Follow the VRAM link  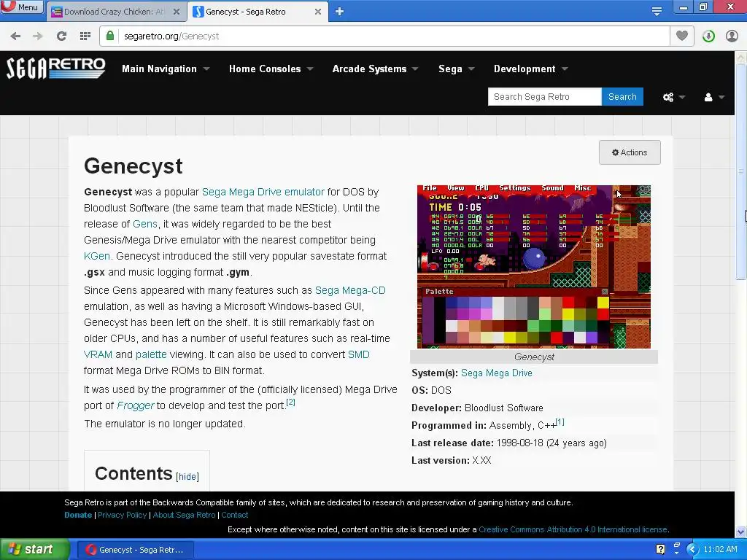98,355
